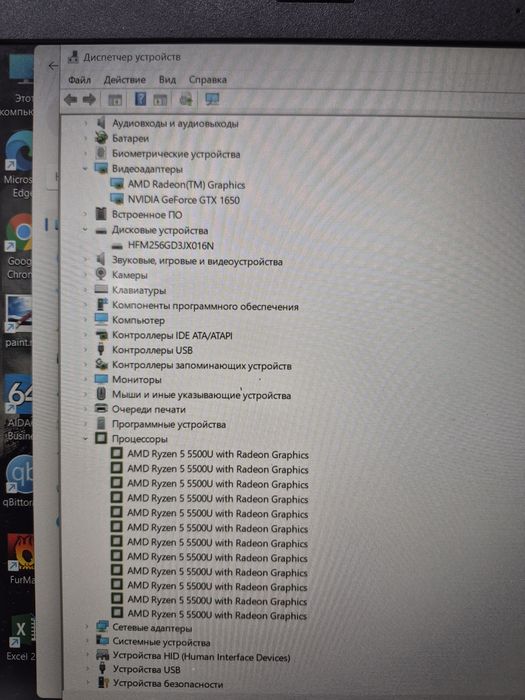
Task: Click the Встроенное ПО chip icon
Action: click(101, 214)
